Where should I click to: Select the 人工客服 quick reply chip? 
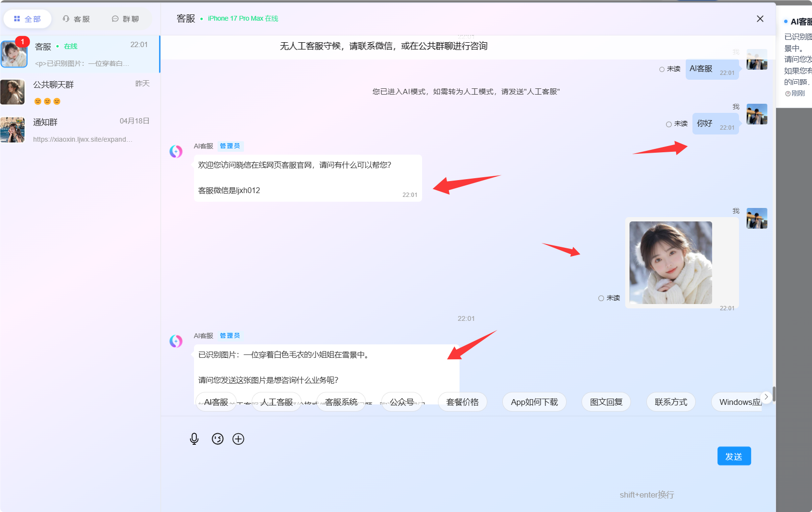pos(277,402)
